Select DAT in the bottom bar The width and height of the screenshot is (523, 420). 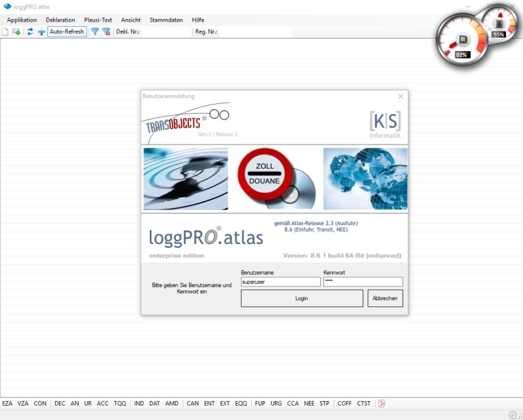point(154,404)
